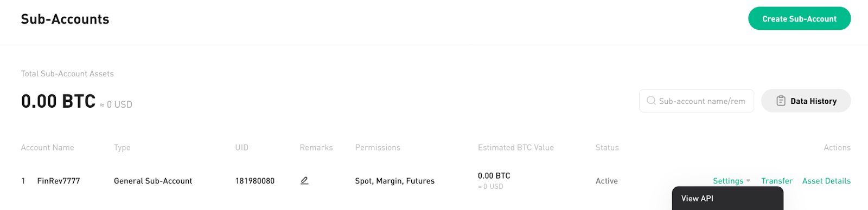Open Data History
Viewport: 868px width, 210px height.
click(806, 101)
